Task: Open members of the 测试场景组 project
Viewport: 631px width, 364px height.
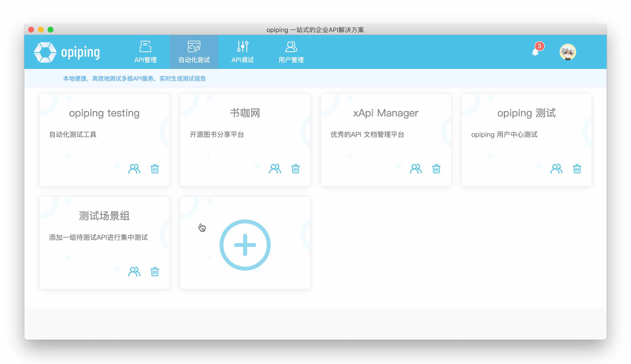Action: (134, 272)
